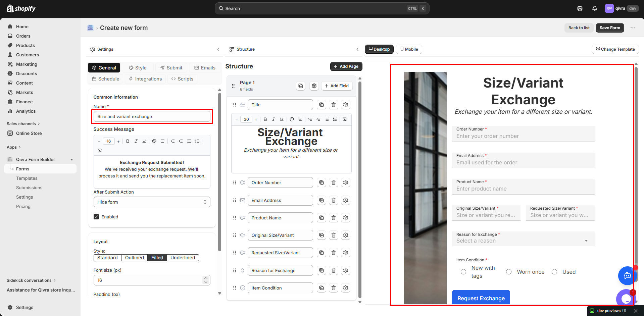644x316 pixels.
Task: Expand Apps section in sidebar
Action: click(x=14, y=147)
